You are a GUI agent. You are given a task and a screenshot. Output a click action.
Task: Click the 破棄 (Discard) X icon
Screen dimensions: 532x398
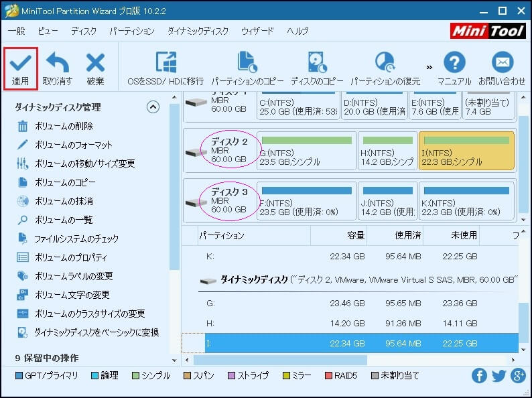pos(95,63)
